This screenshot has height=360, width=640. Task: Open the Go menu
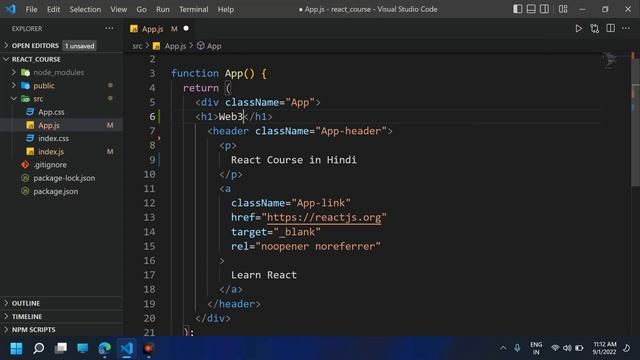141,9
